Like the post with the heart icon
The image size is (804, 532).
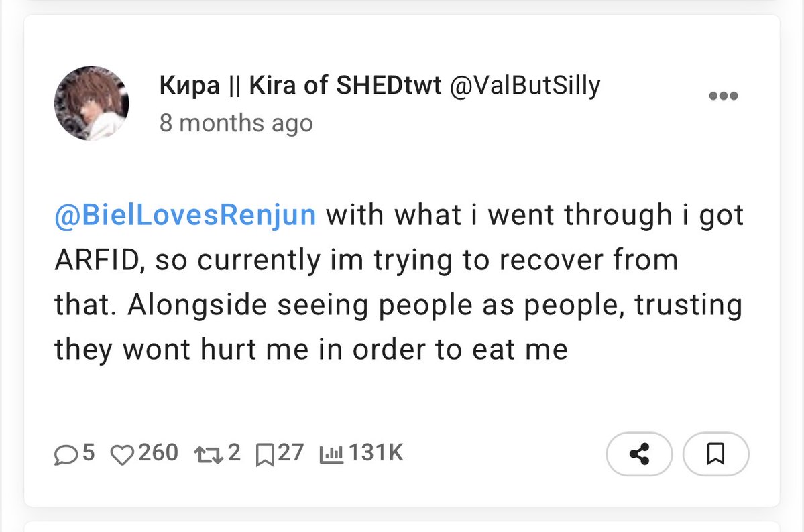(122, 454)
